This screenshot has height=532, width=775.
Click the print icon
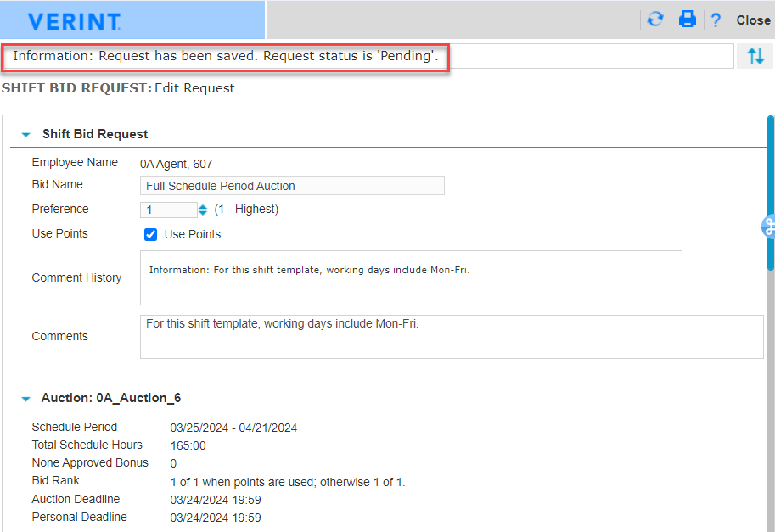[687, 20]
